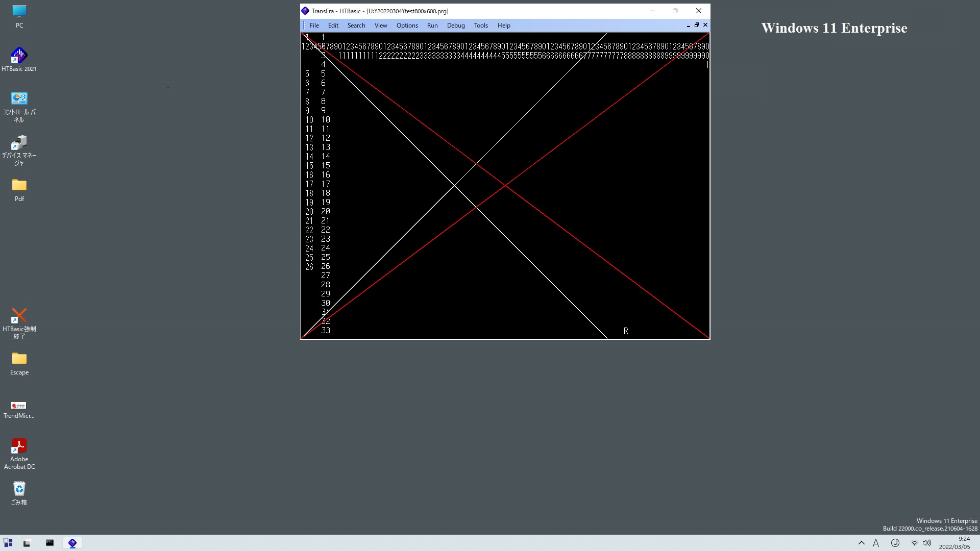Open the Edit menu
This screenshot has width=980, height=551.
click(x=333, y=26)
